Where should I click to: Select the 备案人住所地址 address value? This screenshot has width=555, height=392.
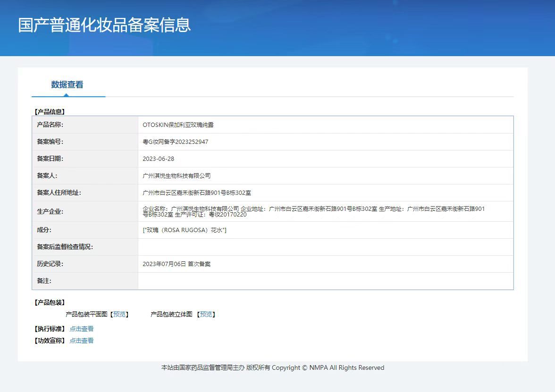click(x=197, y=193)
